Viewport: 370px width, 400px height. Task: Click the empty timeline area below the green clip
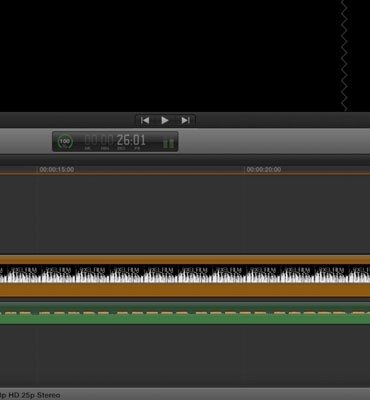185,355
